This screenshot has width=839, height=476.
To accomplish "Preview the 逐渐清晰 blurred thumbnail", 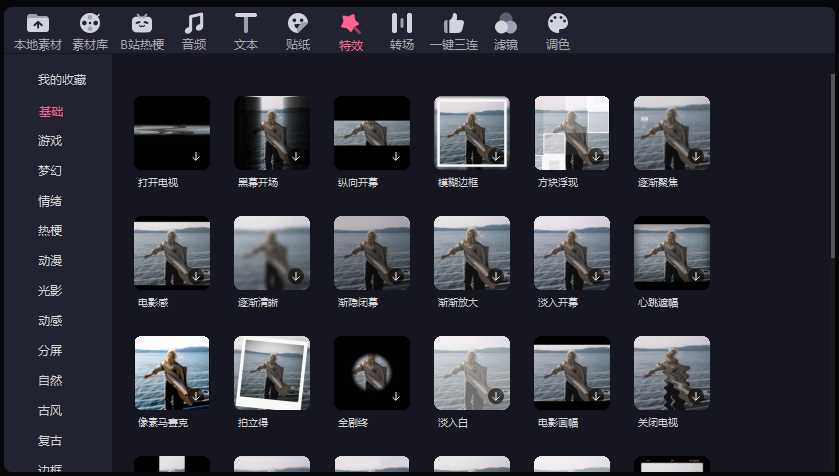I will 272,252.
